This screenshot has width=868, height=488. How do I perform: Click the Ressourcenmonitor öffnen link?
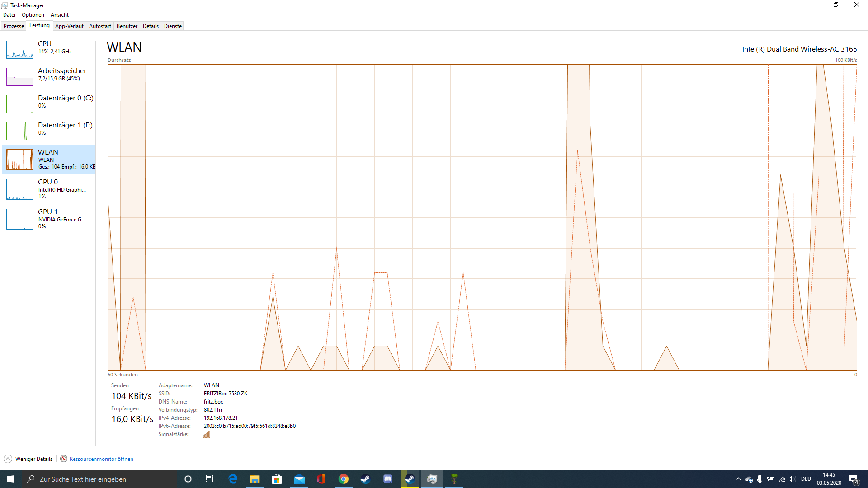(x=101, y=459)
